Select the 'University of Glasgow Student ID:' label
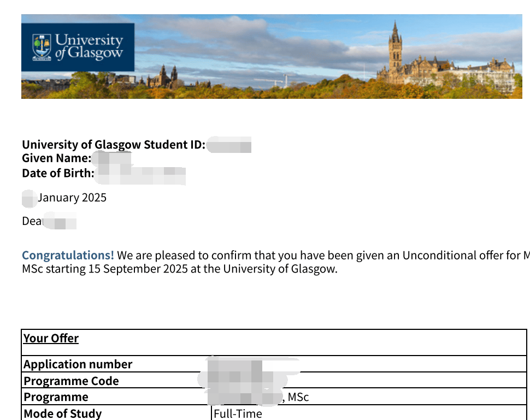The image size is (530, 420). (x=114, y=145)
